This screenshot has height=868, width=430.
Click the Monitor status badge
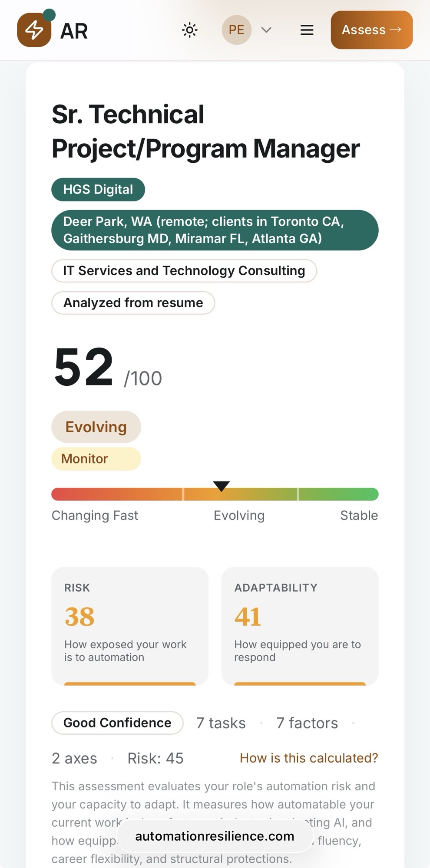click(96, 459)
